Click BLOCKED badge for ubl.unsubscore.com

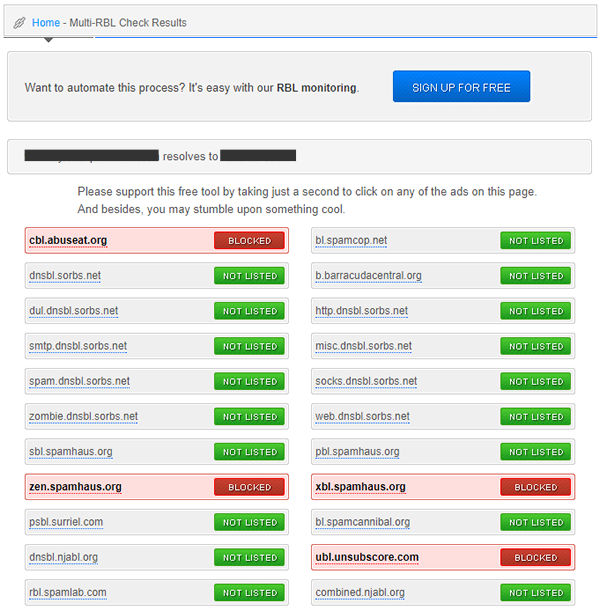coord(535,558)
